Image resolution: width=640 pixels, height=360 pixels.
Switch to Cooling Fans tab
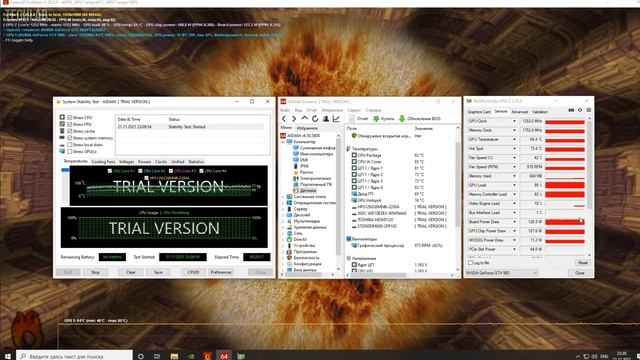tap(103, 162)
